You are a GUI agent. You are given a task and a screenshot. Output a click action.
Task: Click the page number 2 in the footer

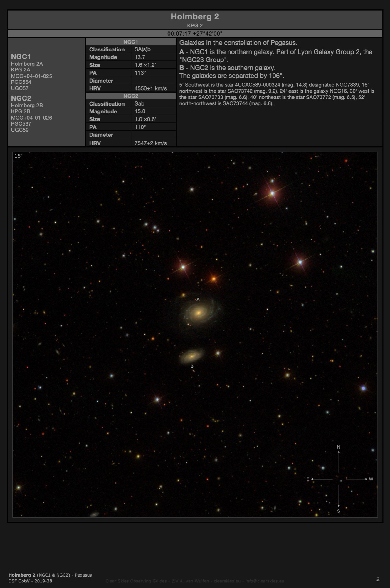[378, 579]
